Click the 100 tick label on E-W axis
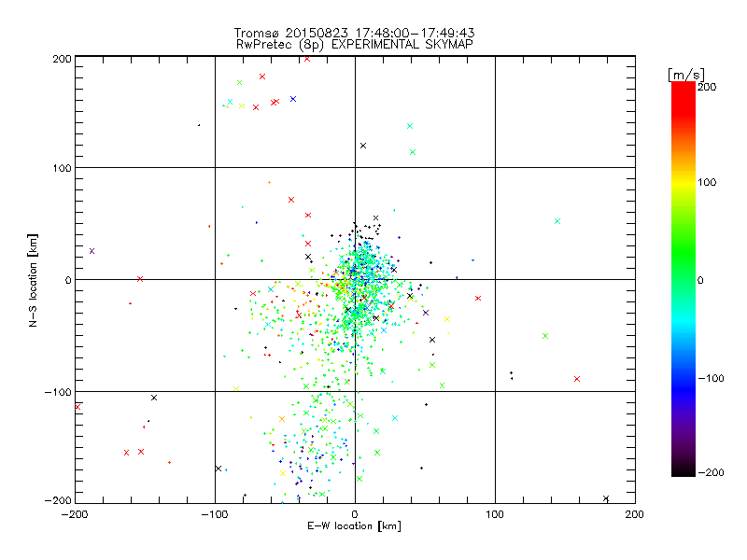The image size is (747, 560). (495, 514)
